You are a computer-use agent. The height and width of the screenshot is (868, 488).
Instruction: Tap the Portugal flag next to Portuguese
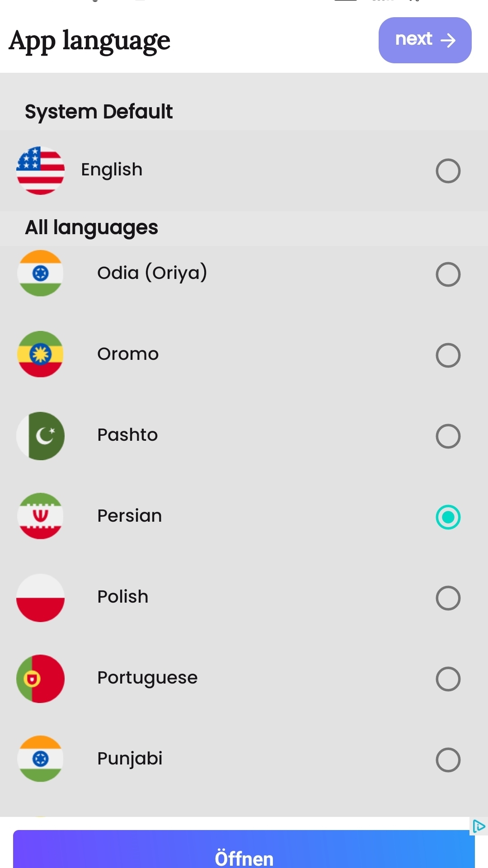(40, 679)
